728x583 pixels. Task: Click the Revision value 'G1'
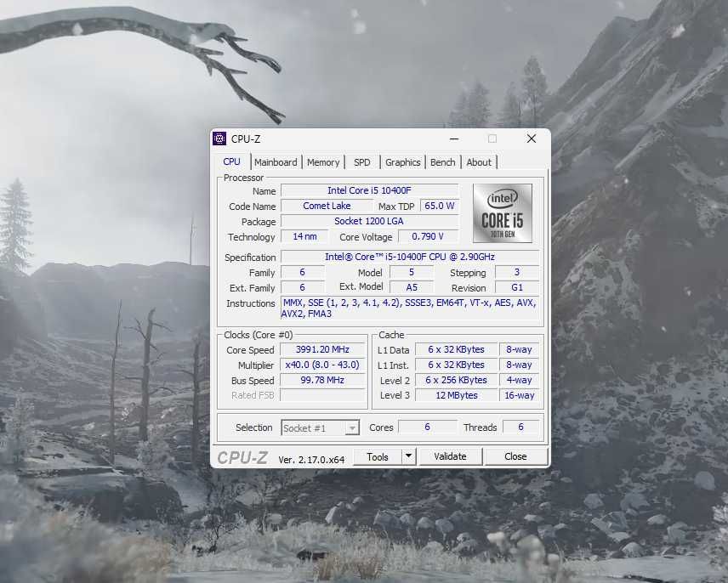point(517,287)
